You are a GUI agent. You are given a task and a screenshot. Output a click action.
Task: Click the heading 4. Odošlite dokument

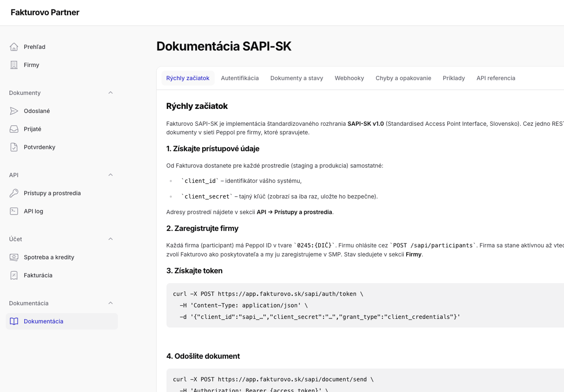pos(203,356)
